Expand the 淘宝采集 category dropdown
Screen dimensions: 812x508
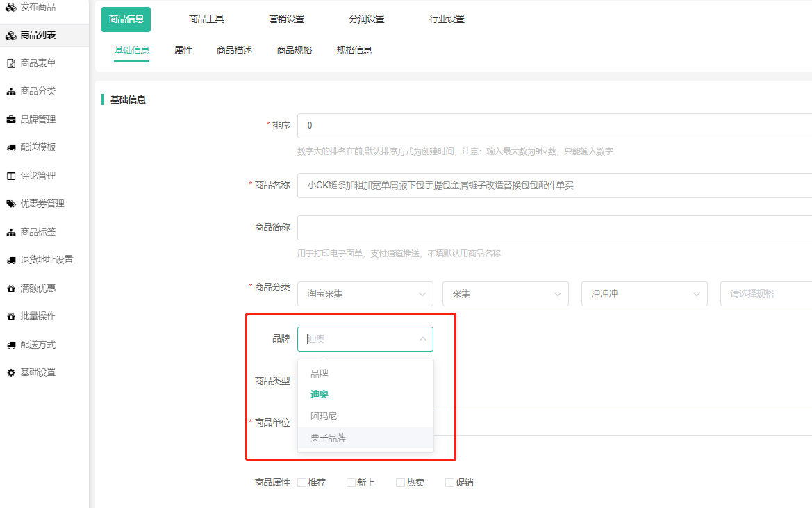365,294
